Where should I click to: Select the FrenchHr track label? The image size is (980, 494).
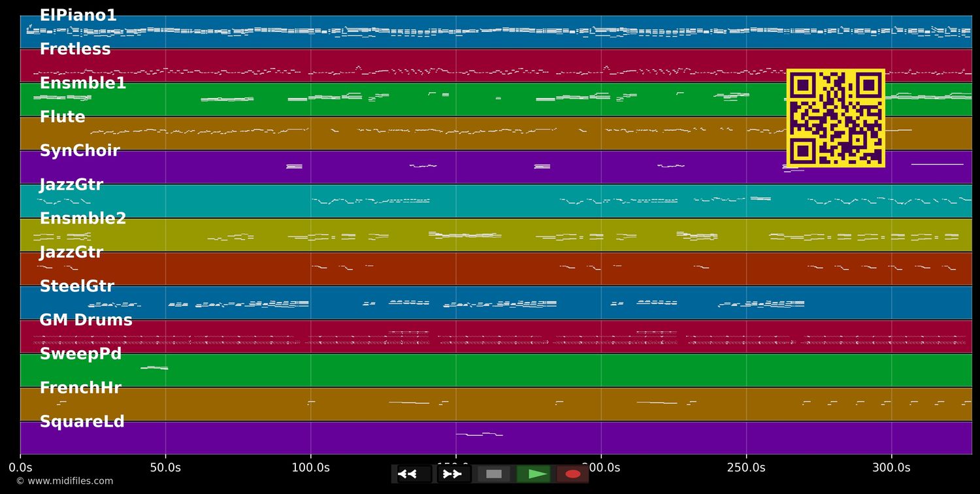coord(80,388)
